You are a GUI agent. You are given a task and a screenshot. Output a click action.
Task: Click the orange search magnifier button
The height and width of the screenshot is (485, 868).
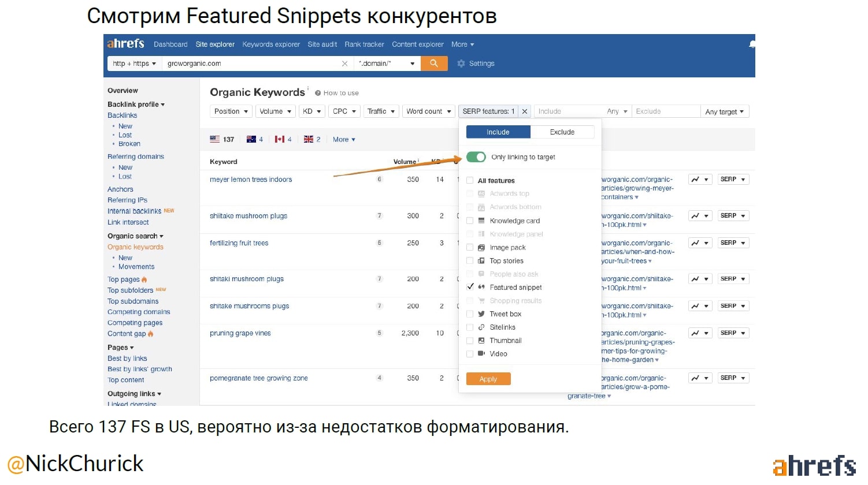click(x=433, y=64)
